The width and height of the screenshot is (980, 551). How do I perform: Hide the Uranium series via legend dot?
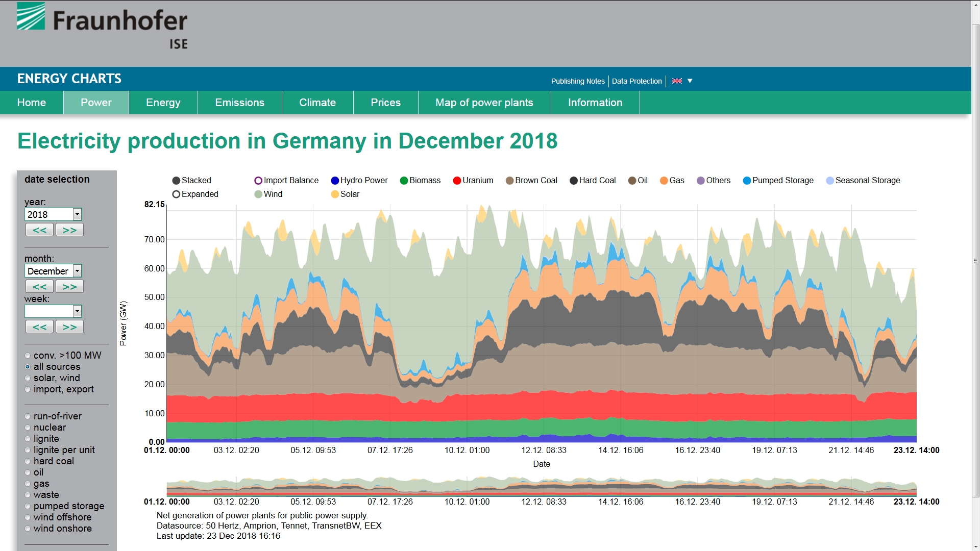point(457,181)
